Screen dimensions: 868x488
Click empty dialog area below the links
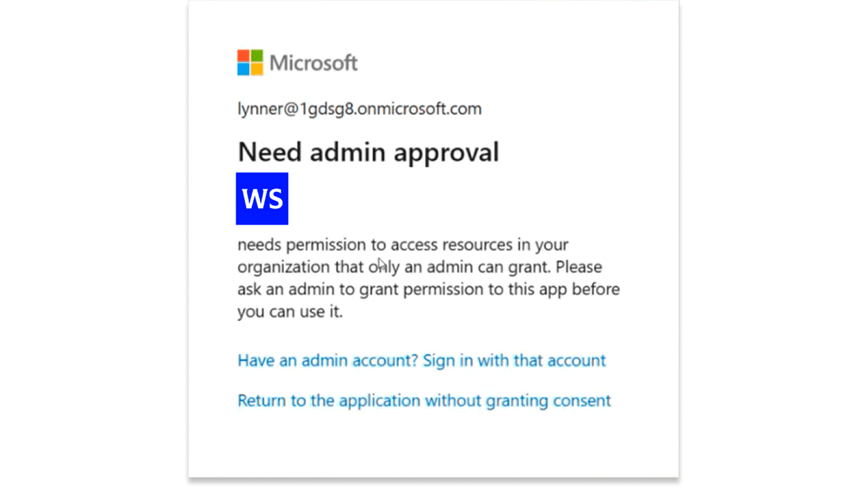pyautogui.click(x=433, y=445)
